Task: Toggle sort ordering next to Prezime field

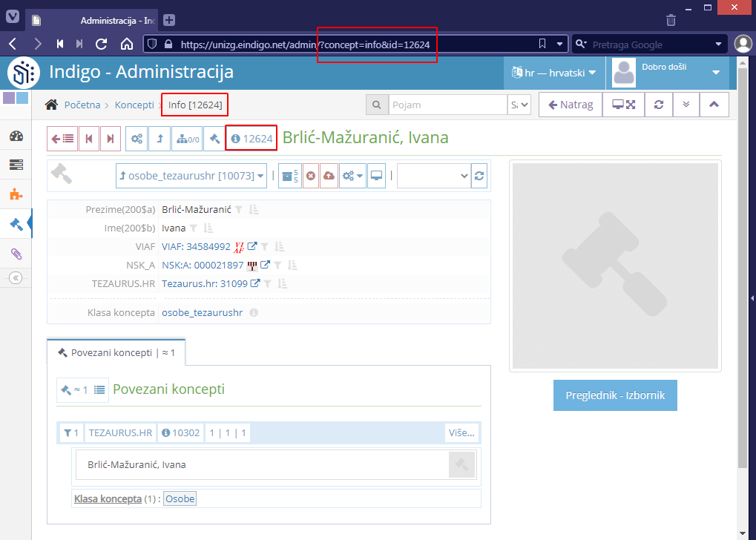Action: [x=253, y=209]
